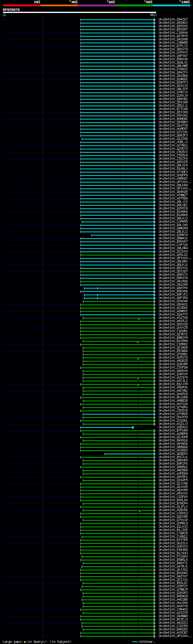Select the UniRef100_A7XDE3 label
193x644 pixels.
coord(173,172)
